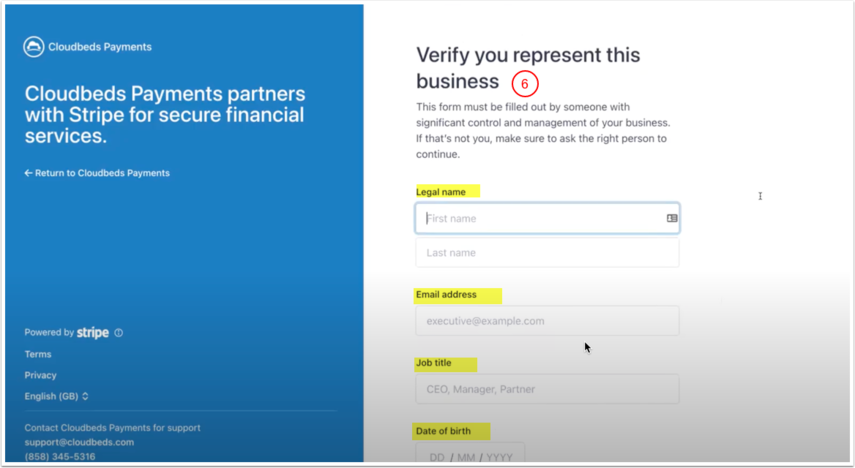Open the Privacy link

[41, 375]
